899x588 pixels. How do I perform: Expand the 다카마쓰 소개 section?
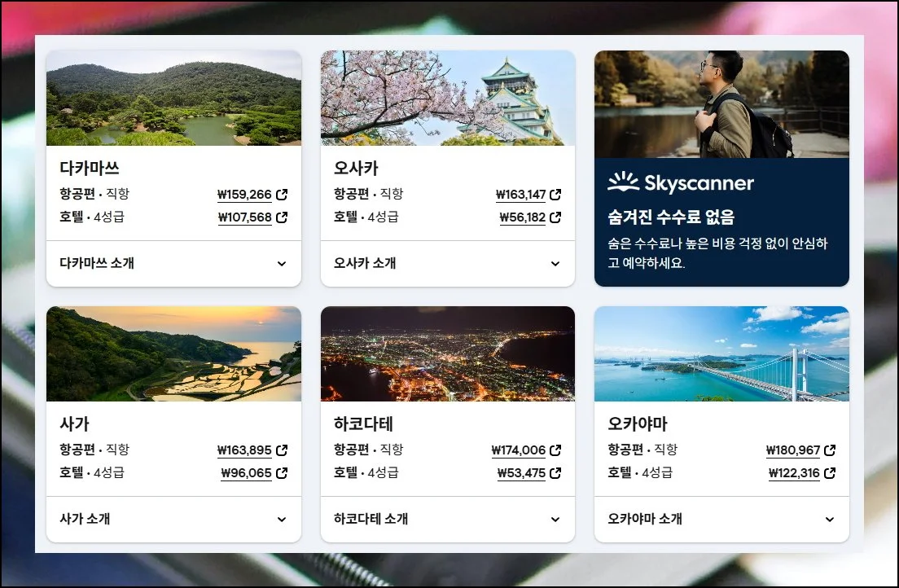click(x=282, y=264)
